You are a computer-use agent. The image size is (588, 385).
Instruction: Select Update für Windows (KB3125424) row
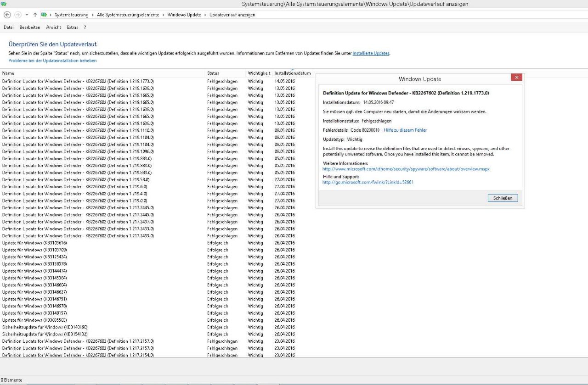[x=148, y=257]
